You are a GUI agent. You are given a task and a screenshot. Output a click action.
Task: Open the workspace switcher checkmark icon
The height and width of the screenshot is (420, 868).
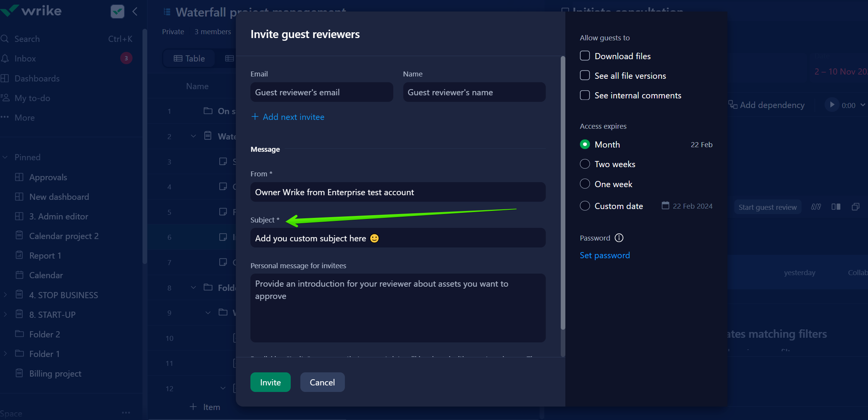117,11
